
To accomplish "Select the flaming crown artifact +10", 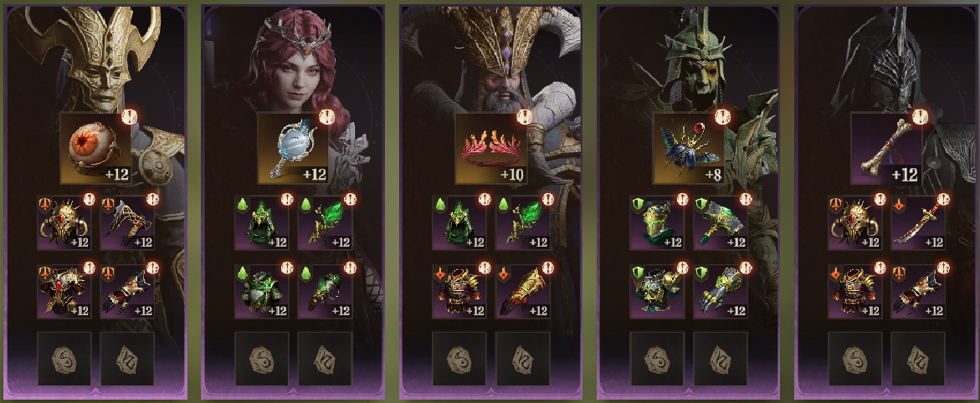I will coord(491,148).
